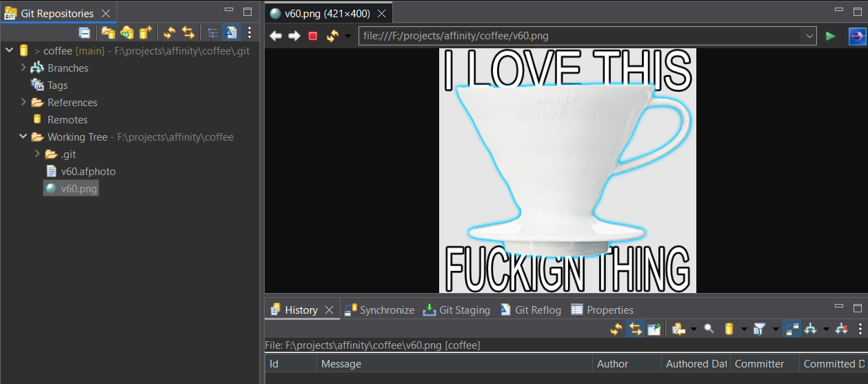Click the magnifier Find icon in History toolbar

click(x=709, y=330)
